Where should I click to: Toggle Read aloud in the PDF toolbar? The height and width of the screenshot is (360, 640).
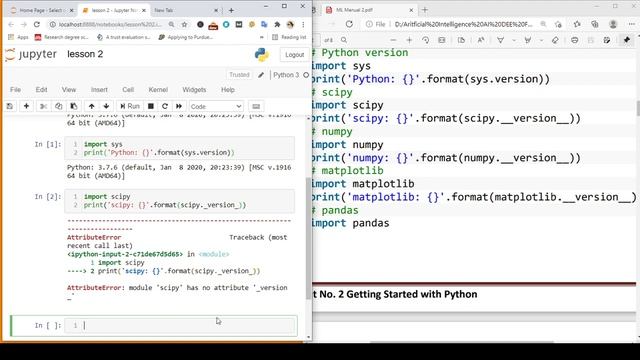click(481, 40)
